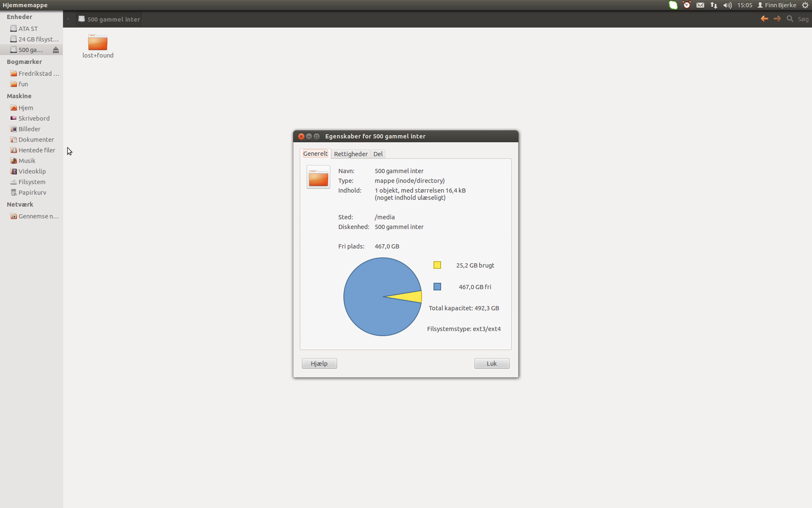
Task: Eject the 500 gammel inter drive
Action: pyautogui.click(x=55, y=50)
